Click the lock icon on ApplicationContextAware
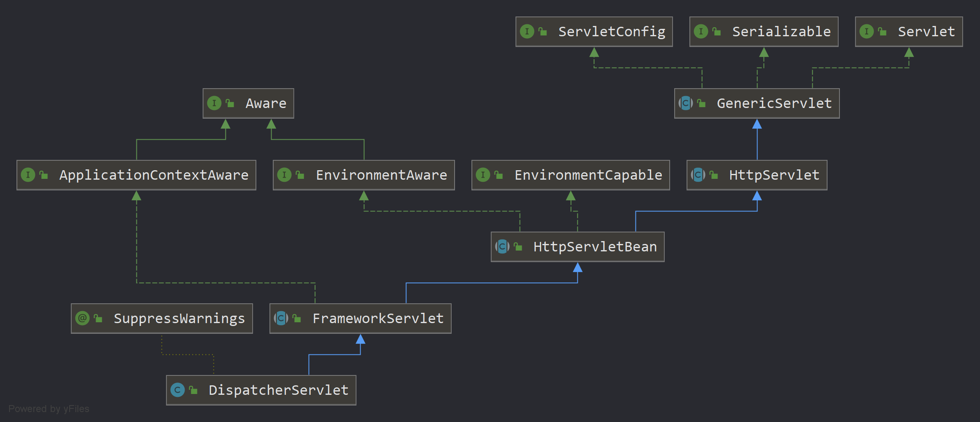This screenshot has width=980, height=422. (44, 175)
